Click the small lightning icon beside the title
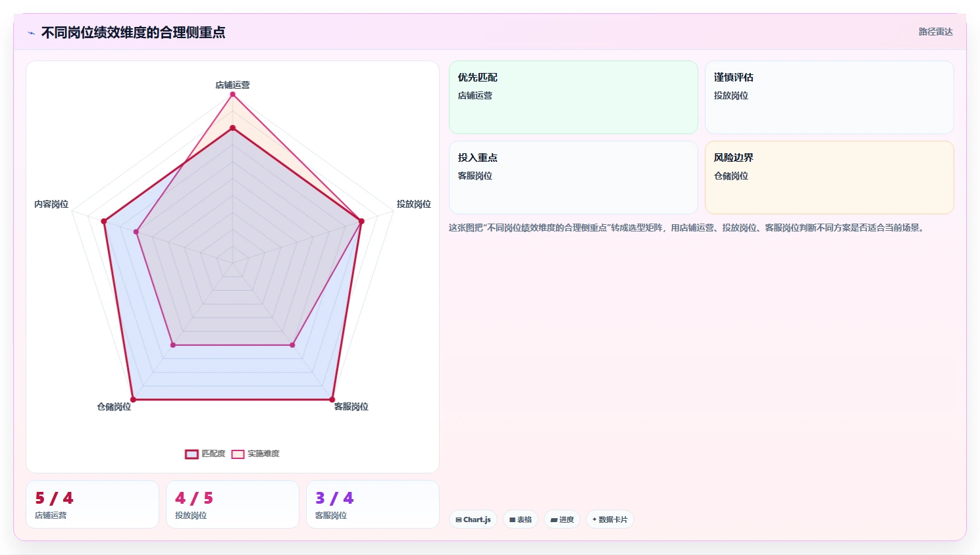The image size is (980, 555). point(31,33)
